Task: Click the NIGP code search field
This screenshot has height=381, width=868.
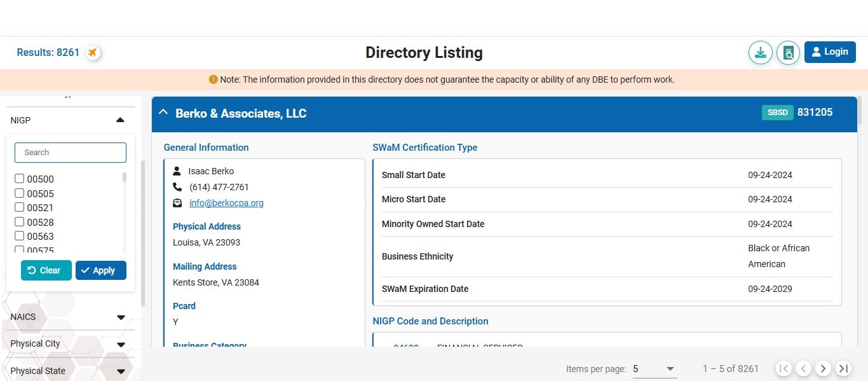Action: point(71,153)
